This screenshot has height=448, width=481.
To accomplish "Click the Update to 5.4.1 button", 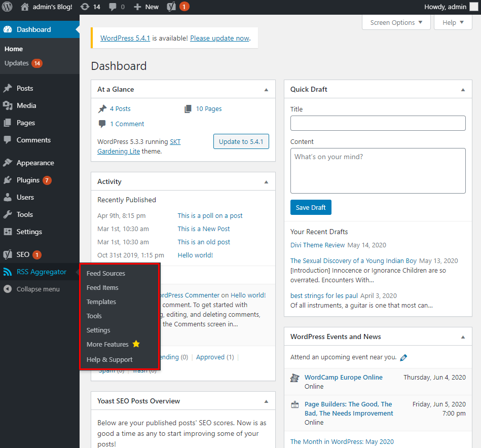I will point(241,141).
